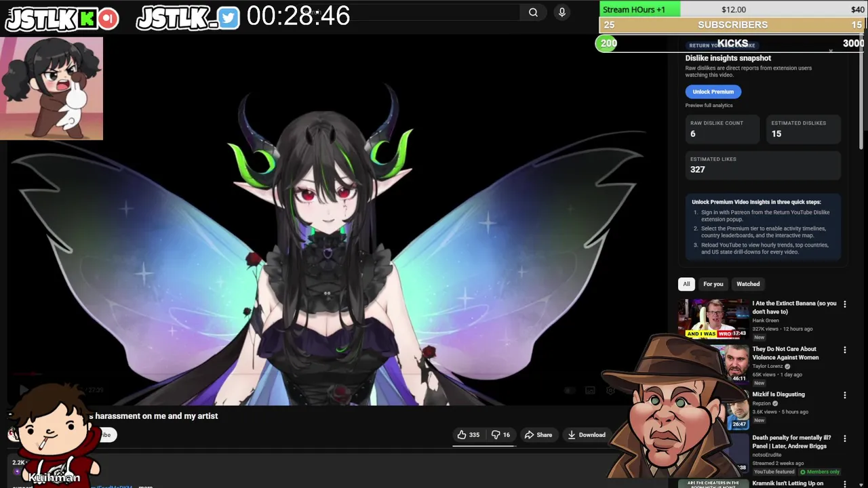Open options menu for Kramnik video
868x488 pixels.
pyautogui.click(x=844, y=484)
